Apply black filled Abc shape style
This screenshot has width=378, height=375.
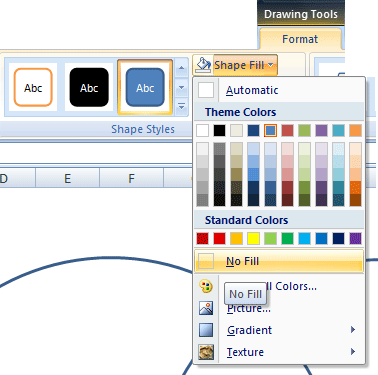89,87
